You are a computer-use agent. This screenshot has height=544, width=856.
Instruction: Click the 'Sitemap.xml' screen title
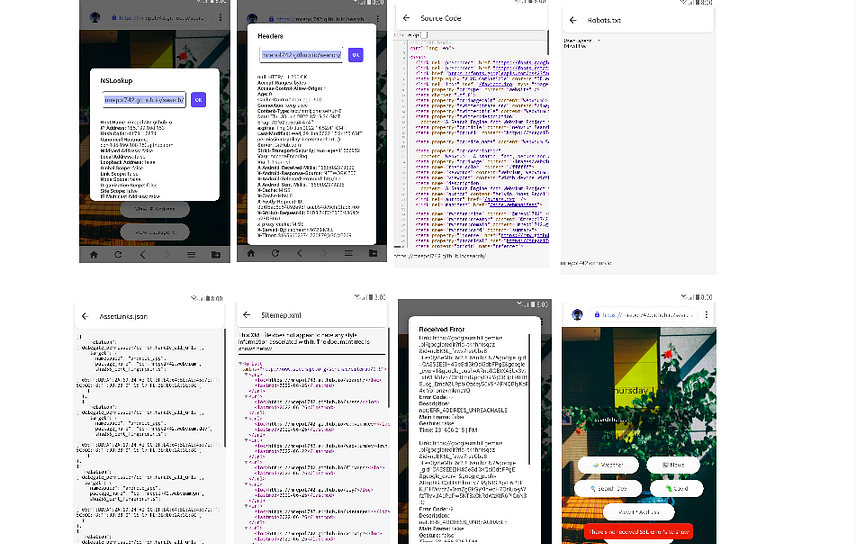click(x=281, y=315)
